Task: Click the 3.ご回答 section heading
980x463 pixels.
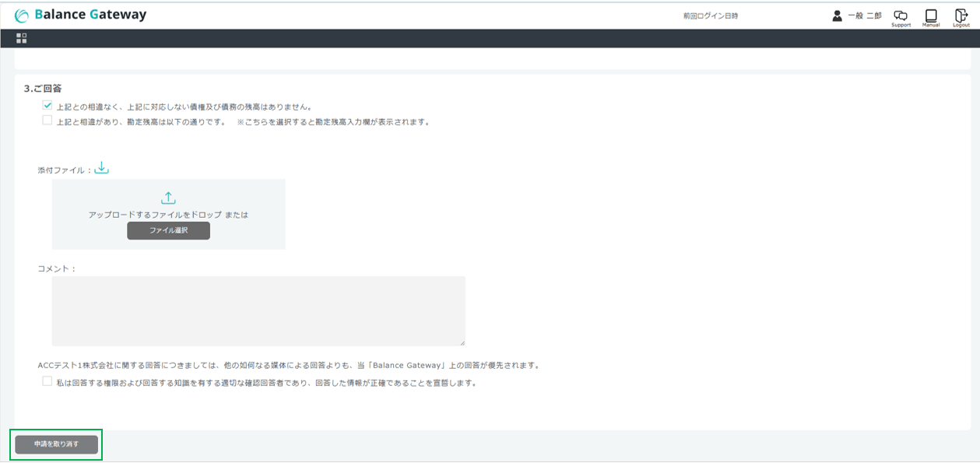Action: (43, 89)
